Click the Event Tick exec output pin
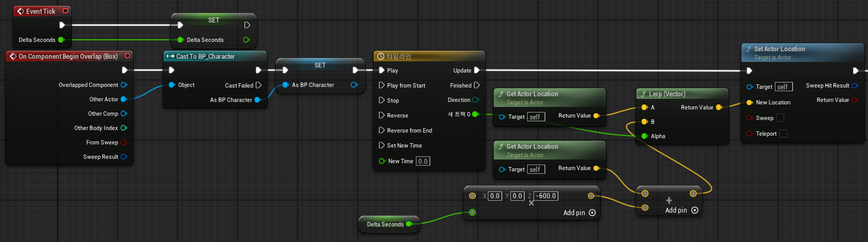The height and width of the screenshot is (242, 868). (62, 25)
